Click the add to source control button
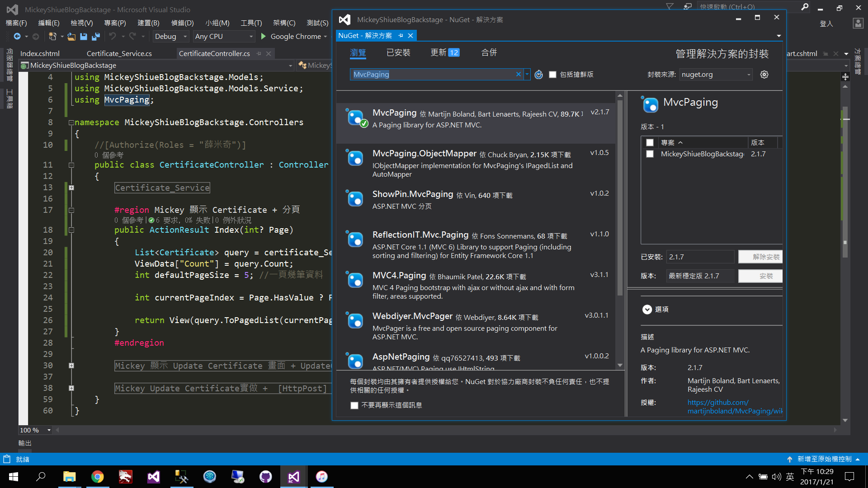The height and width of the screenshot is (488, 868). (824, 459)
